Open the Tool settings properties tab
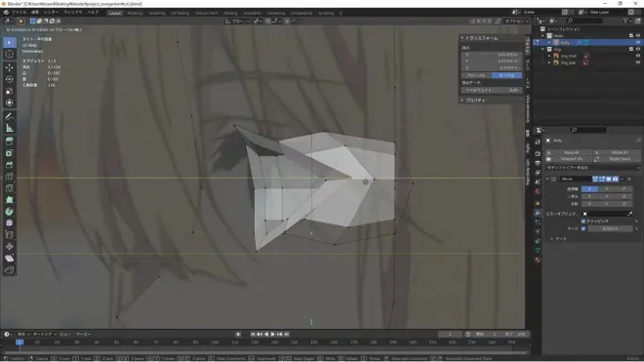The image size is (644, 362). [x=538, y=141]
